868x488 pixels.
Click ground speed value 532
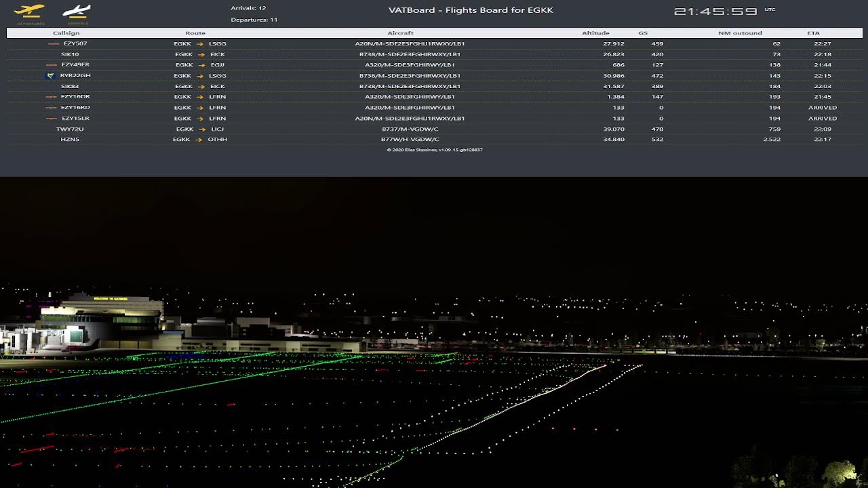[657, 140]
